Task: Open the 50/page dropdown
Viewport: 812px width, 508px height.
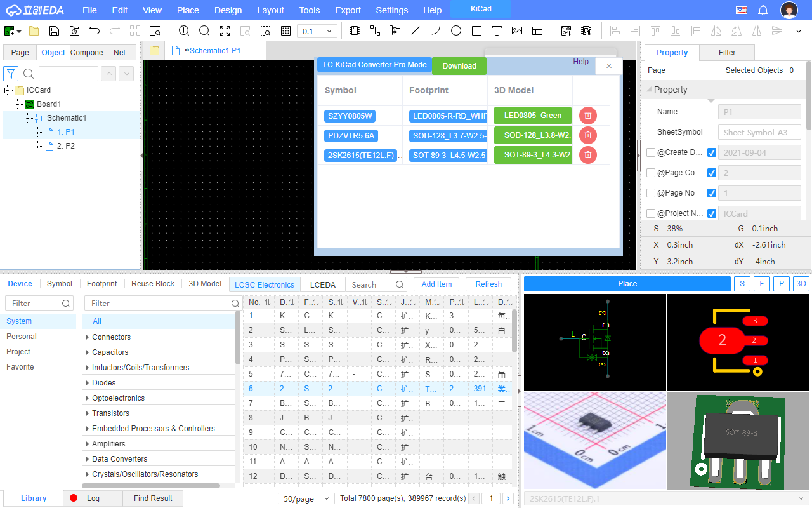Action: (306, 498)
